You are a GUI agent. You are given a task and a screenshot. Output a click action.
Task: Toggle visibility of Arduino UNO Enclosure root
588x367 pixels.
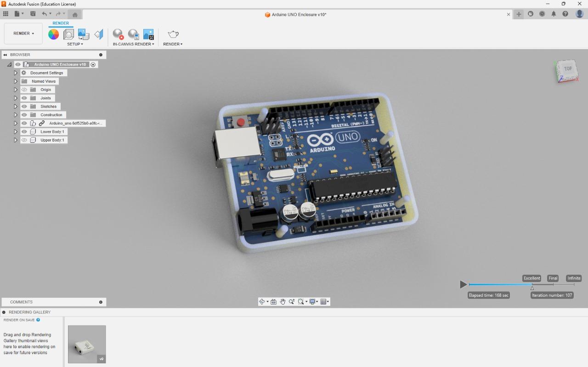18,64
